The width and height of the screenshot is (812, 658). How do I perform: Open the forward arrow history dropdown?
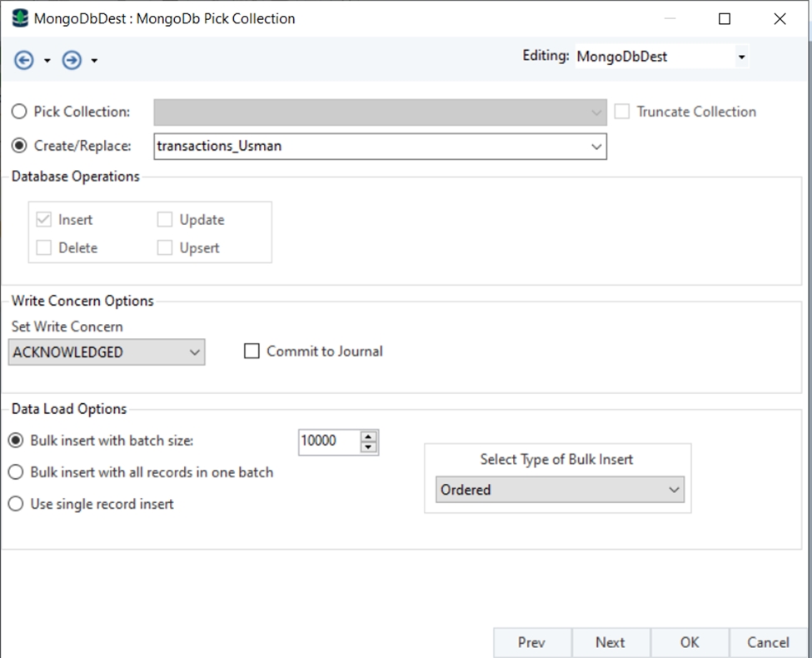tap(94, 62)
